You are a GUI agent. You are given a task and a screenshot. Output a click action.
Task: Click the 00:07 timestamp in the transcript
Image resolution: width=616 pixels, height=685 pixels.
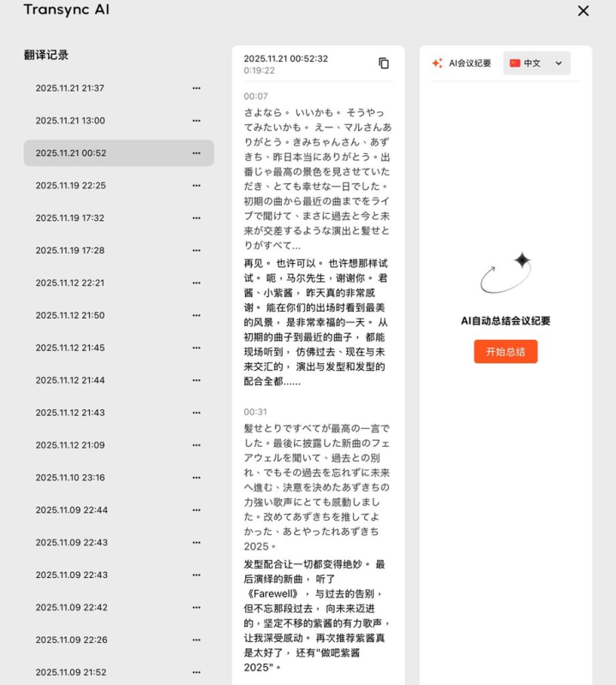pyautogui.click(x=255, y=96)
